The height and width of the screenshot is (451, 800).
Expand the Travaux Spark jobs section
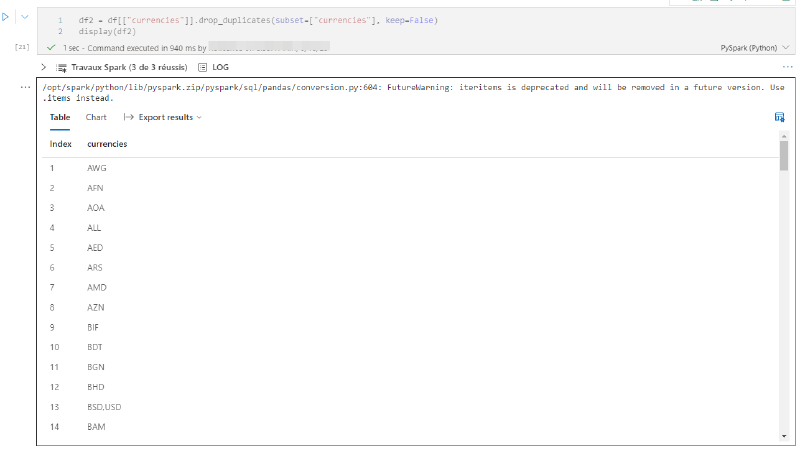point(43,67)
